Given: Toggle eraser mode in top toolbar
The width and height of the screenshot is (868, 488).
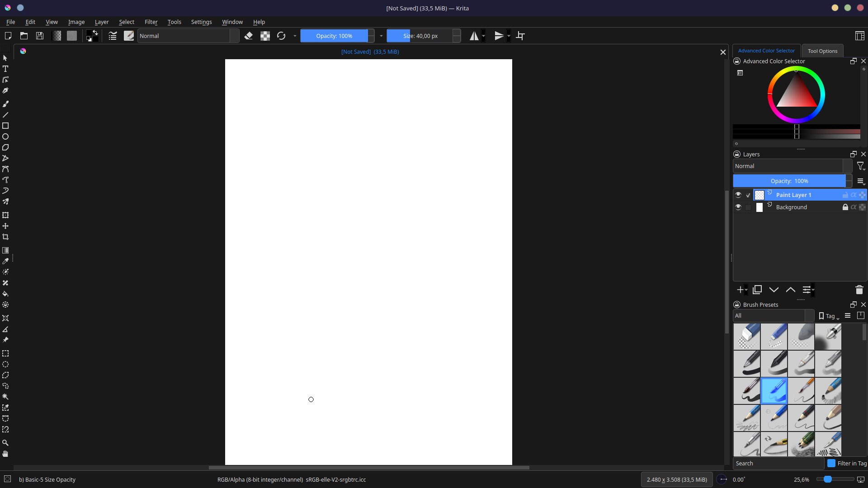Looking at the screenshot, I should [x=248, y=36].
